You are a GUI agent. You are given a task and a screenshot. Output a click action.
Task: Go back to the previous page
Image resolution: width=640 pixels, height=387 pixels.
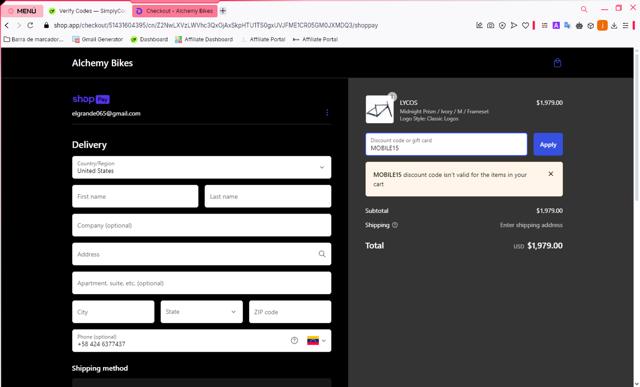coord(7,25)
